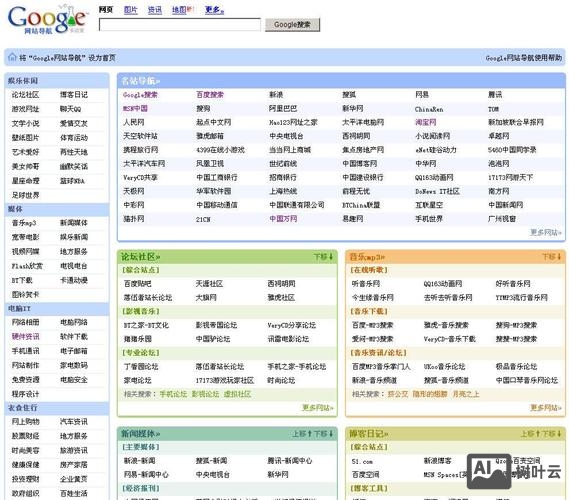This screenshot has width=569, height=500.
Task: Visit MSN中国 link
Action: coord(135,108)
